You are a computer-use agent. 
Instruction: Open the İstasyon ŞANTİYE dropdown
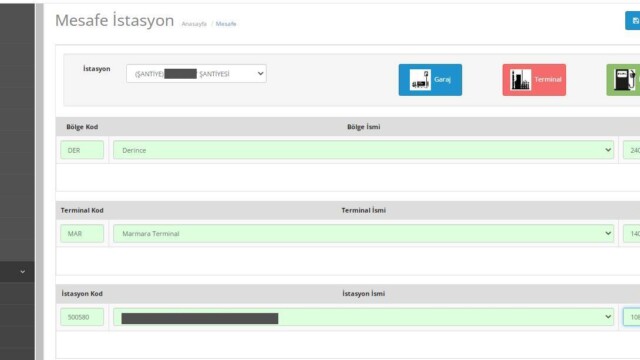pos(196,73)
